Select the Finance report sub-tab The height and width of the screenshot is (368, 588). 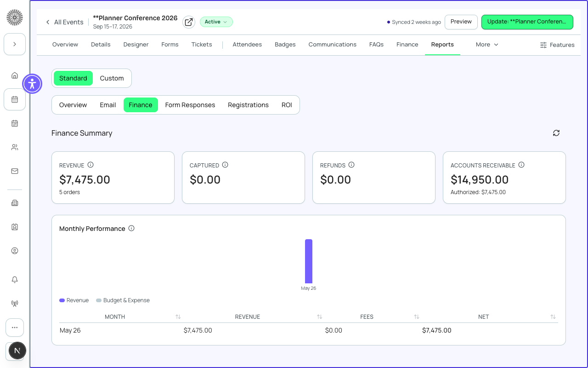(x=141, y=105)
